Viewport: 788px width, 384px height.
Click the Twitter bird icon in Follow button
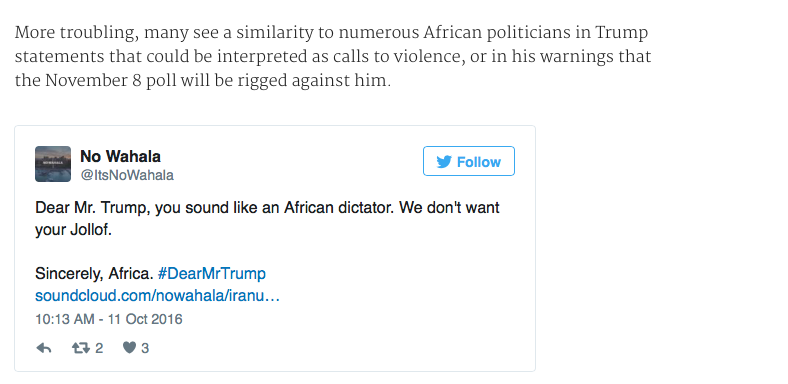pos(444,162)
